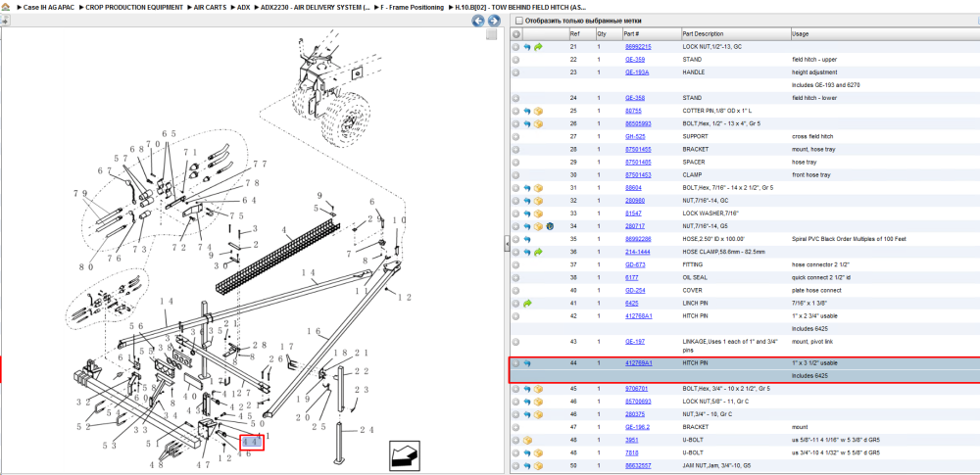Click the package icon for BOLT 9706701

[x=538, y=389]
